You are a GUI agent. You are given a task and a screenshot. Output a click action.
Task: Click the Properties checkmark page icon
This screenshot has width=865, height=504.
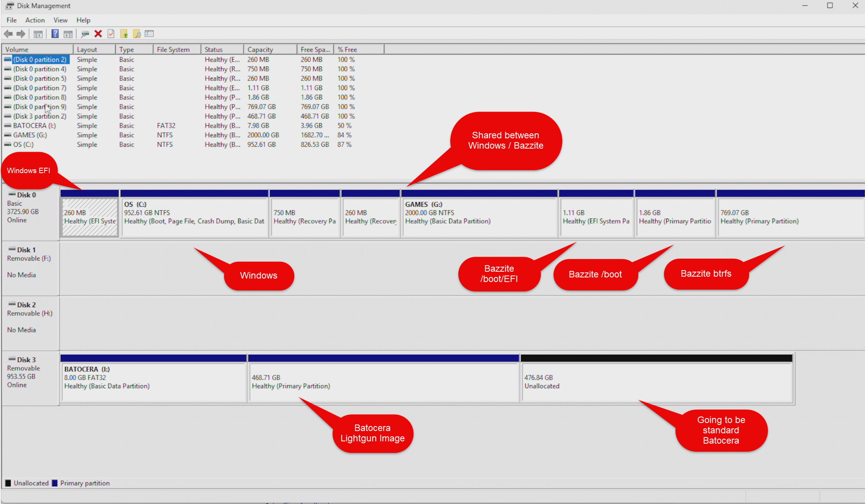pyautogui.click(x=111, y=34)
